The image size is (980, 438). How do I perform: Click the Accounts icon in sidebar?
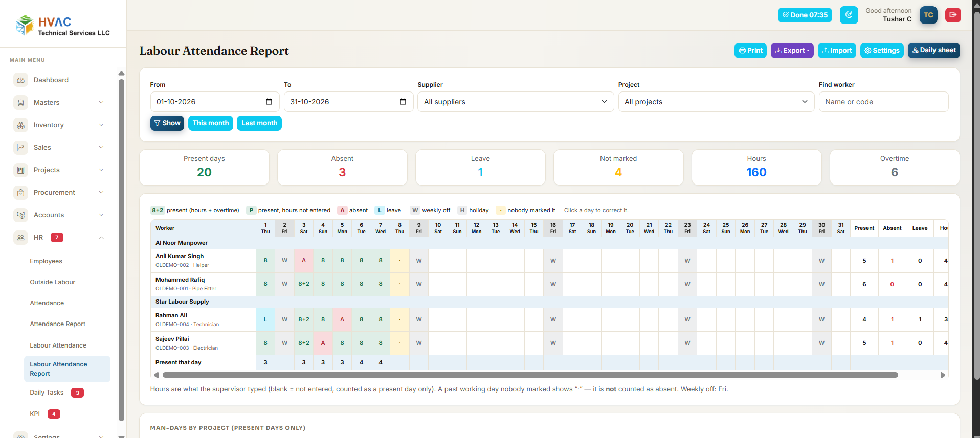point(21,215)
